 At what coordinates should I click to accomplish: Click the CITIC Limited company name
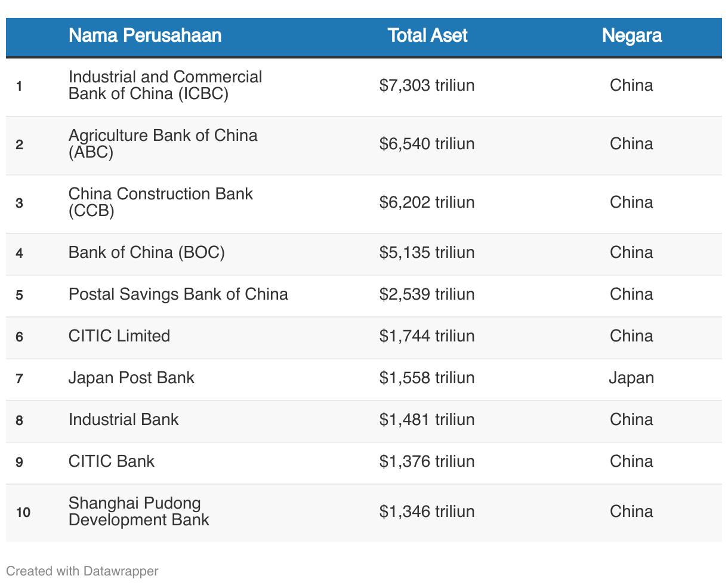tap(119, 336)
